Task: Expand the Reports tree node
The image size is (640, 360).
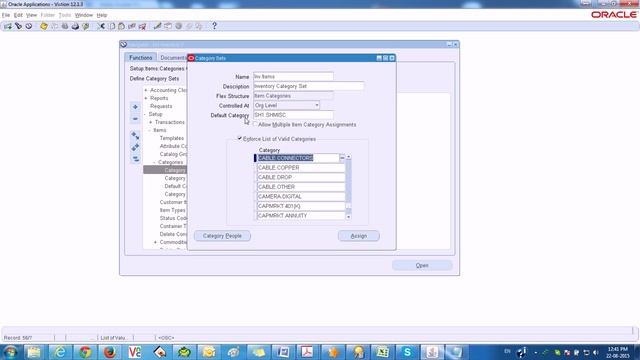Action: (x=146, y=98)
